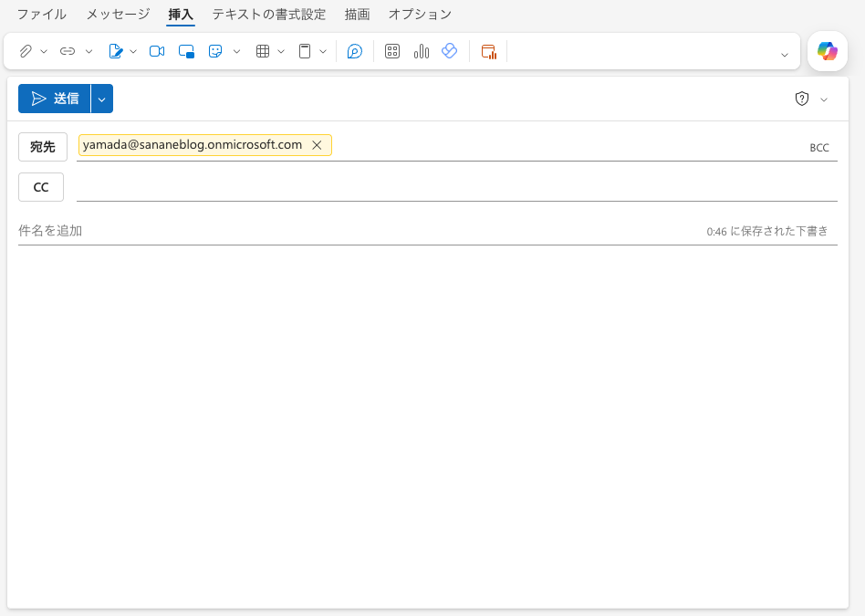Open the signature dropdown arrow
This screenshot has height=616, width=865.
click(x=133, y=51)
